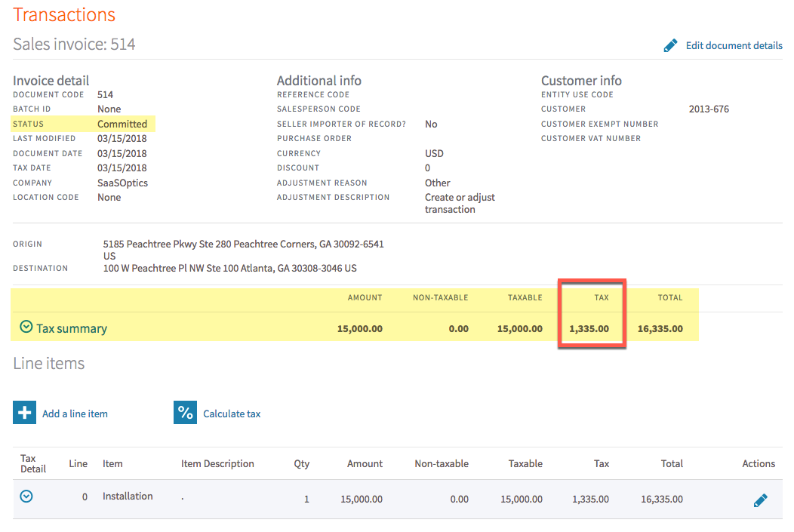Click the pencil icon beside Edit document details
This screenshot has height=532, width=794.
click(x=670, y=45)
